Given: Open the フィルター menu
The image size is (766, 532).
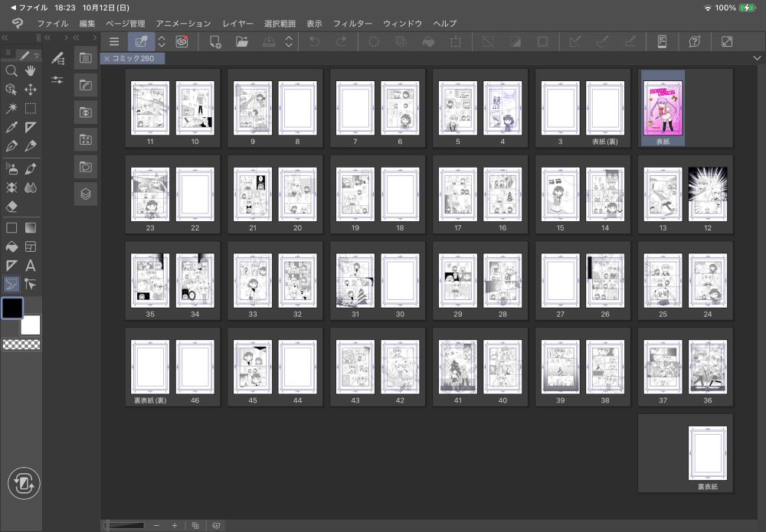Looking at the screenshot, I should pyautogui.click(x=352, y=24).
